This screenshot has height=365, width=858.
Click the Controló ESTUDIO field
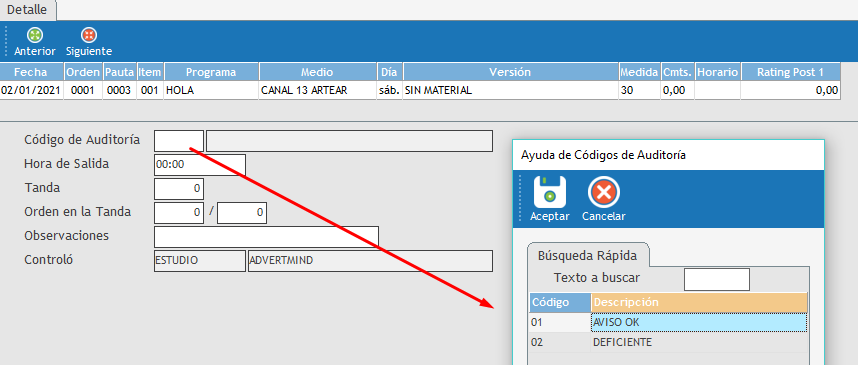click(200, 261)
